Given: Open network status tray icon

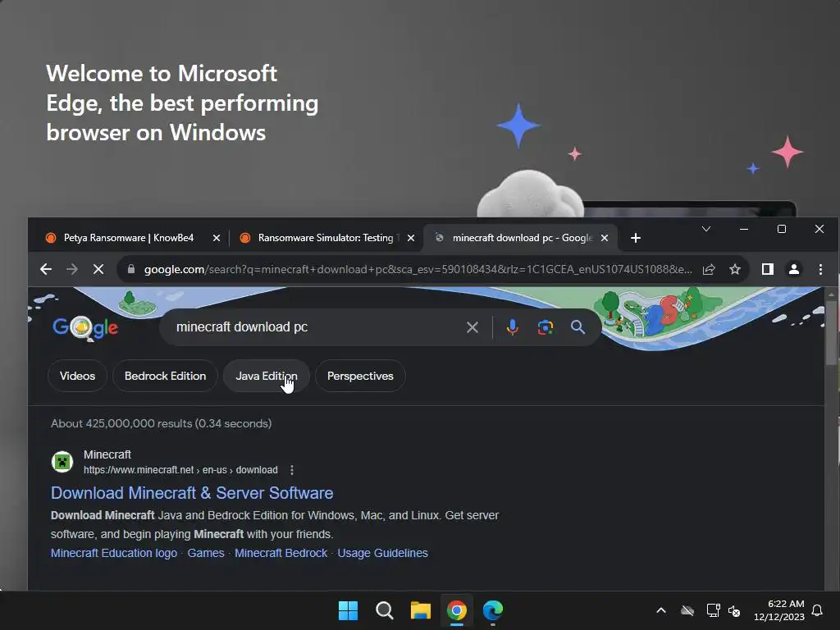Looking at the screenshot, I should 713,610.
